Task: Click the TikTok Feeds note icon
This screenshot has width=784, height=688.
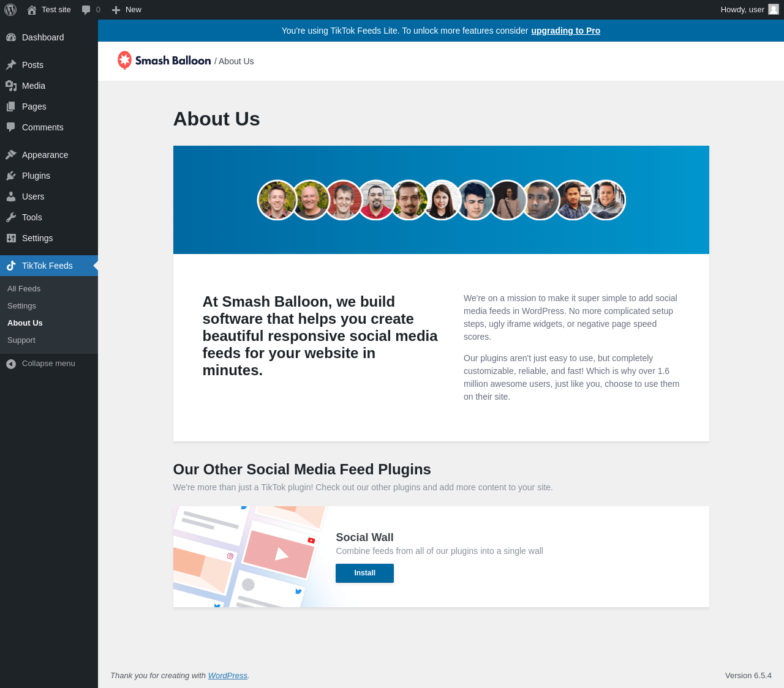Action: pos(11,266)
